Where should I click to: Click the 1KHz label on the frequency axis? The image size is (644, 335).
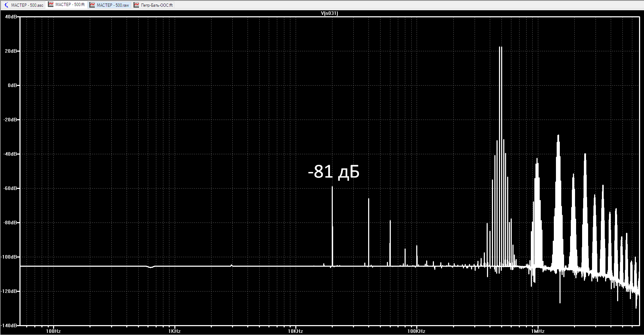tap(174, 331)
